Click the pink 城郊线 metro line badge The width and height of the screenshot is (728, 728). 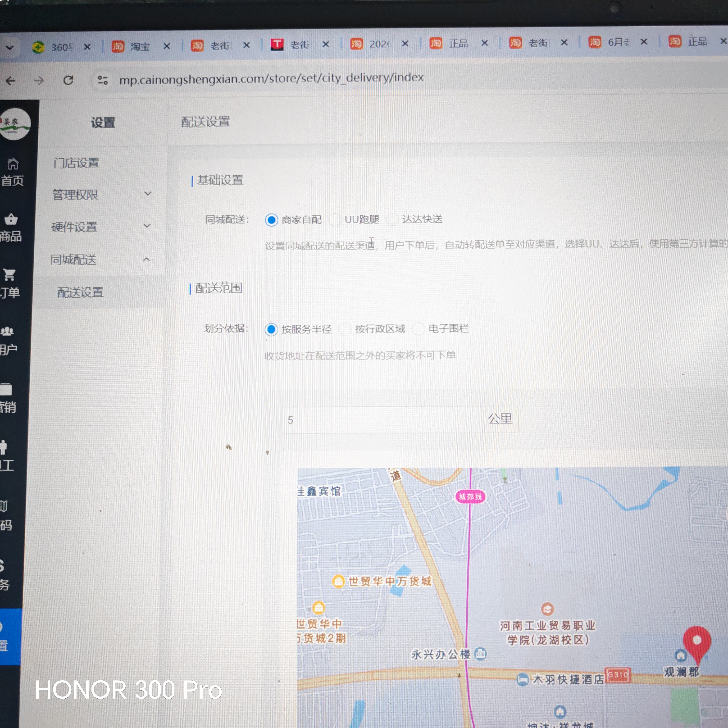[x=470, y=497]
